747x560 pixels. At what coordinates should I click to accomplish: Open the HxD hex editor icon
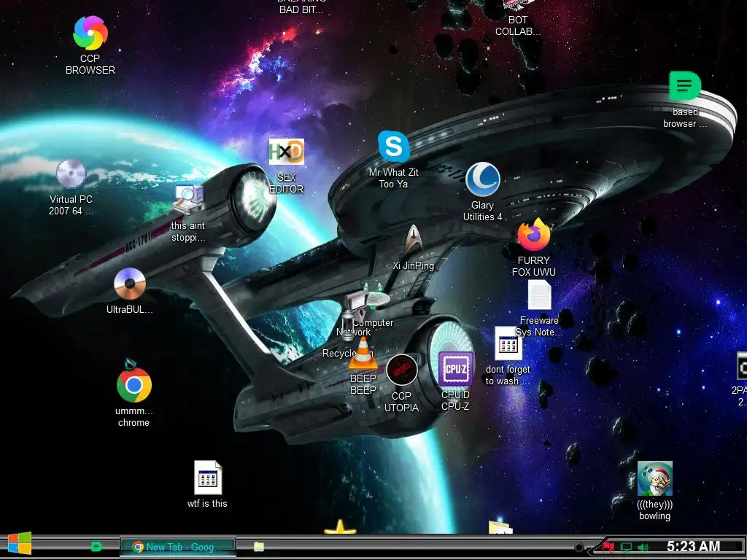(x=286, y=152)
